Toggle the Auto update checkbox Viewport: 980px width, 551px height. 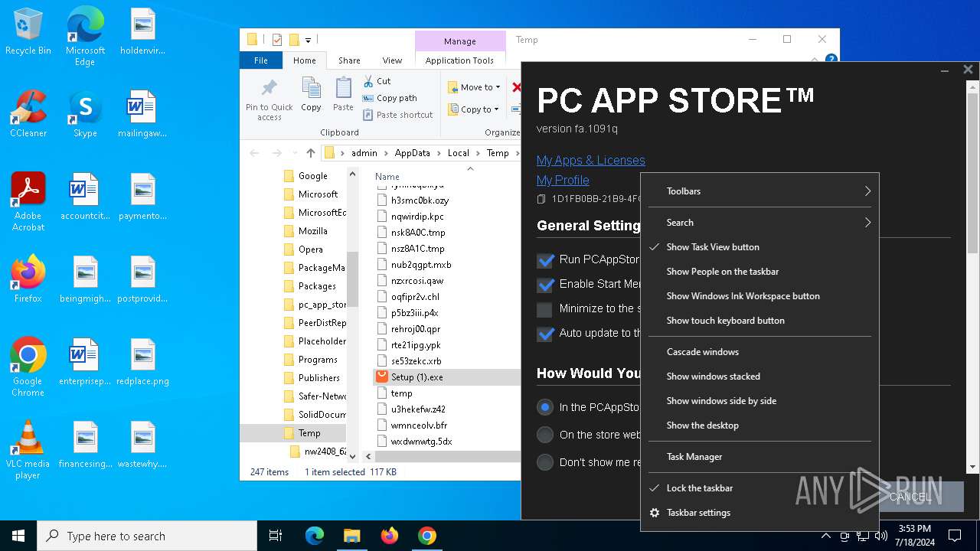click(545, 334)
